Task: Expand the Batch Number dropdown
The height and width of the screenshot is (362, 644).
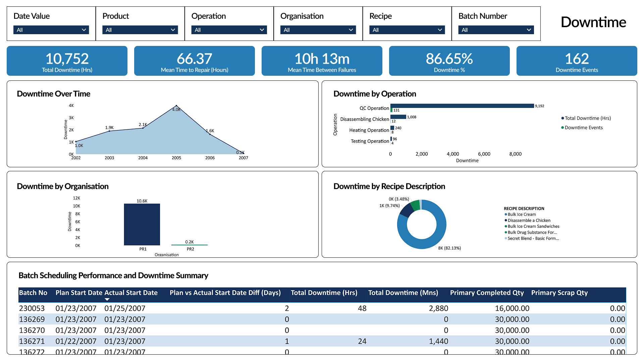Action: pyautogui.click(x=496, y=30)
